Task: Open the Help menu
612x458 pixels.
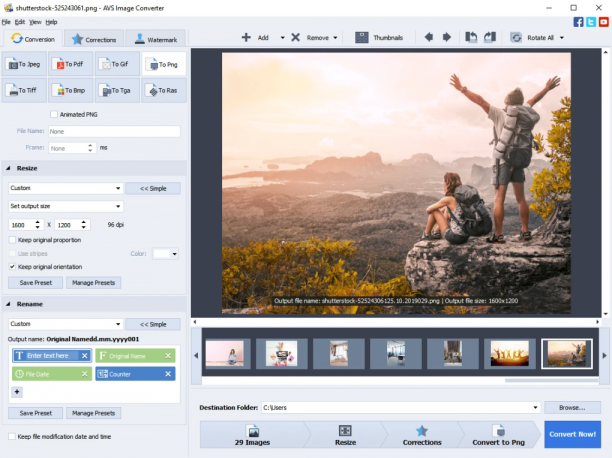Action: pyautogui.click(x=51, y=22)
